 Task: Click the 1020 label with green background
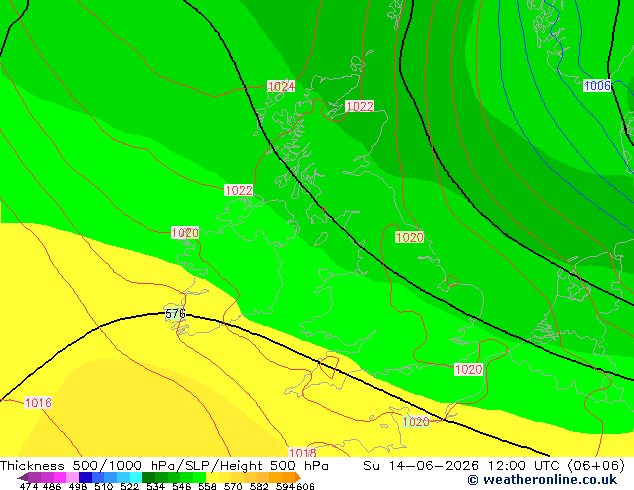tap(416, 422)
